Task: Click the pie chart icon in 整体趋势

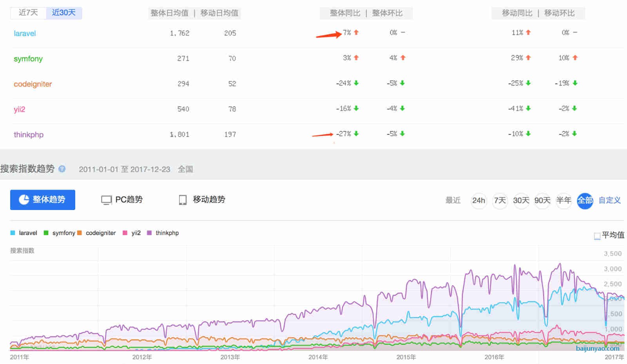Action: 24,199
